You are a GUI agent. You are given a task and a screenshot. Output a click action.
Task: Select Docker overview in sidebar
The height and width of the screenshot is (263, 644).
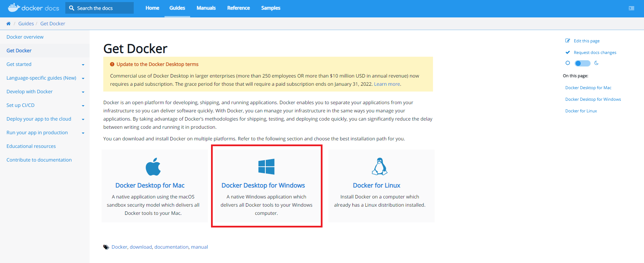tap(25, 37)
